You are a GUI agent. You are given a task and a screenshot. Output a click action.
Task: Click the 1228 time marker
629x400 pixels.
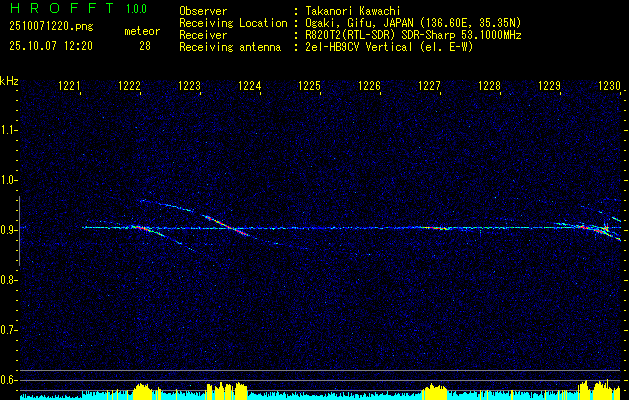(x=489, y=85)
